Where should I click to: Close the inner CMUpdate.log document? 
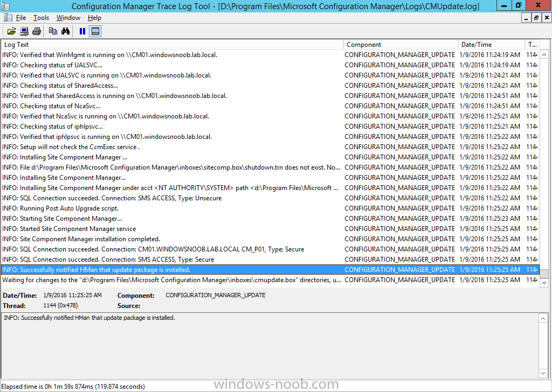[547, 18]
